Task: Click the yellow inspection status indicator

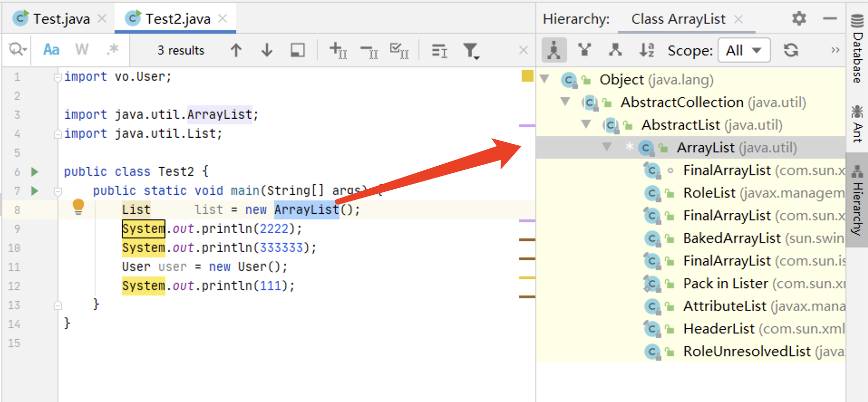Action: point(527,76)
